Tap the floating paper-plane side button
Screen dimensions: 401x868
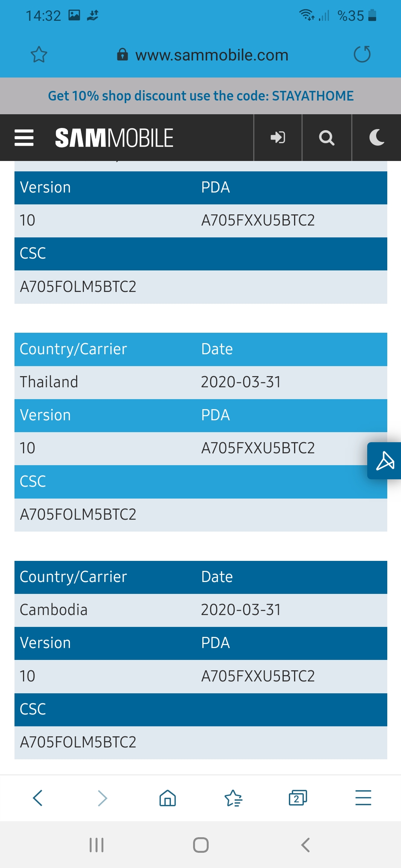(x=385, y=461)
